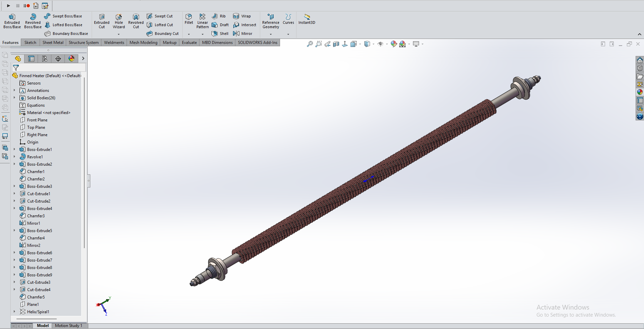Start a Revolved Cut

click(x=136, y=21)
